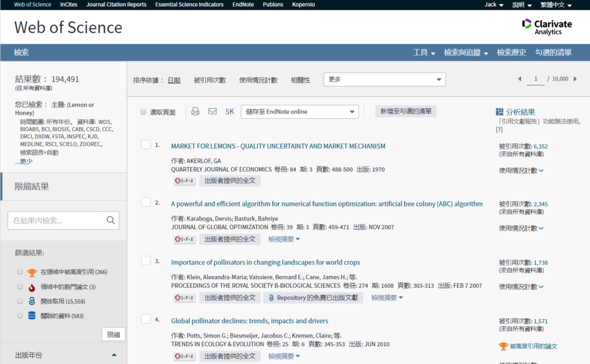Sort results by 被引用次數
Image resolution: width=590 pixels, height=364 pixels.
pos(210,80)
